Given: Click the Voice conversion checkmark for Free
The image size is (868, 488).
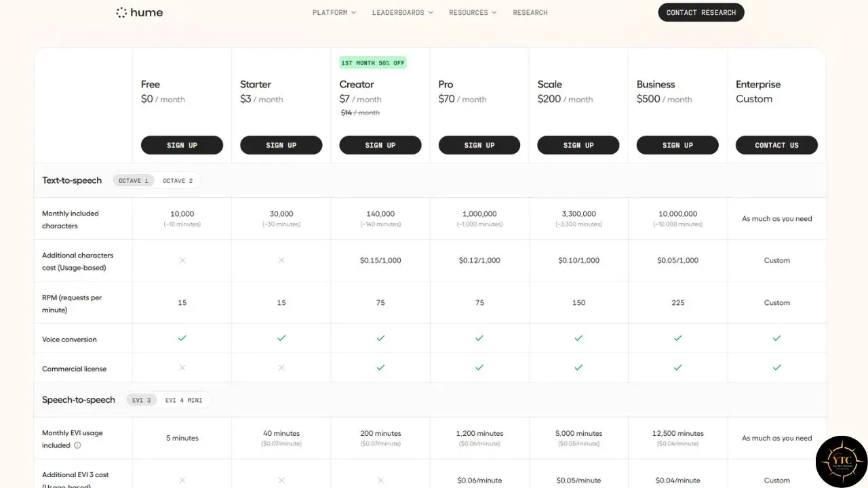Looking at the screenshot, I should pos(182,338).
